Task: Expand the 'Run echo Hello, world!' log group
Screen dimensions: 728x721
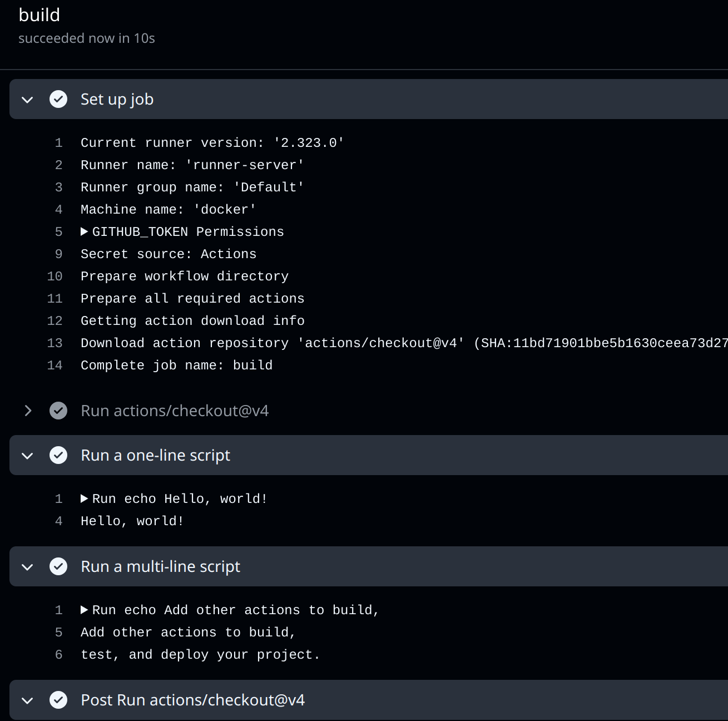Action: click(85, 498)
